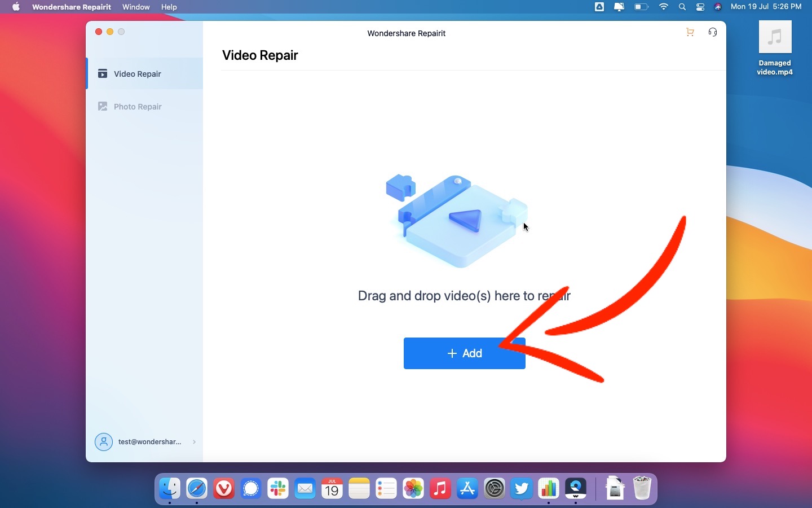Select Video Repair in the sidebar

click(x=145, y=73)
